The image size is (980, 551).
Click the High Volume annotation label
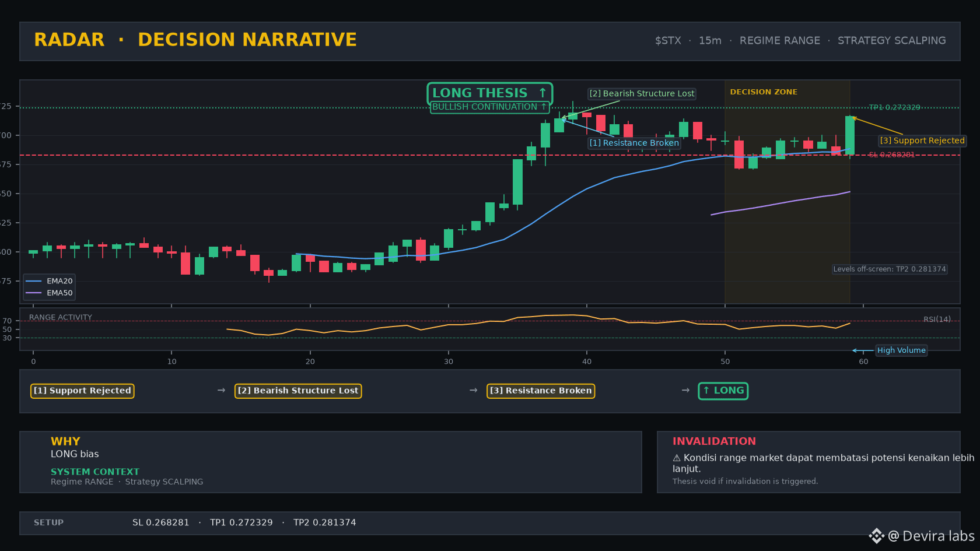[901, 350]
